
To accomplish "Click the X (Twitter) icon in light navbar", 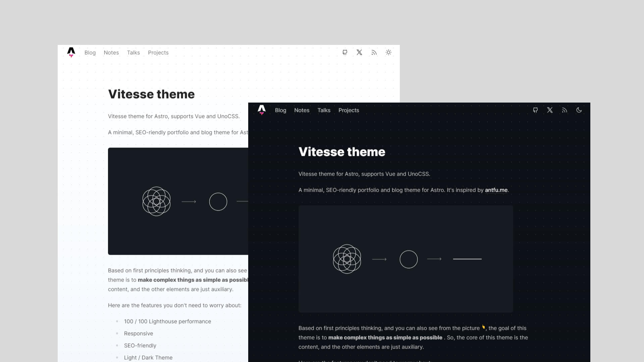I will tap(359, 52).
